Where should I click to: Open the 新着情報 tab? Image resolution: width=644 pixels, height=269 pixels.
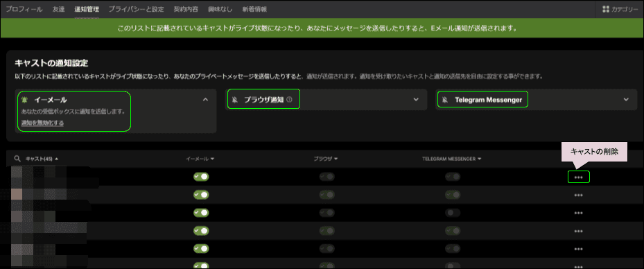click(254, 9)
